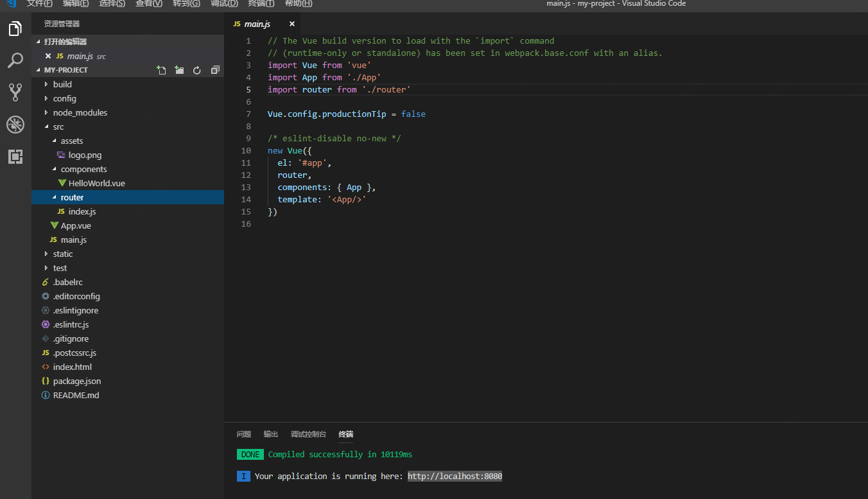Click 'Your application is running here:' text
Viewport: 868px width, 499px height.
[329, 476]
